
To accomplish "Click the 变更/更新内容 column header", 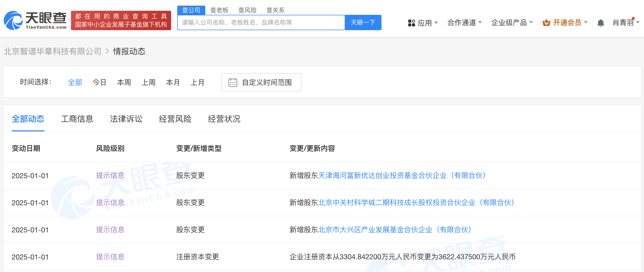I will (312, 148).
